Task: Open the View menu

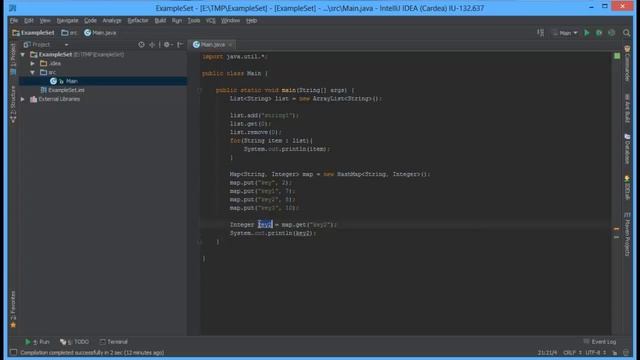Action: 45,20
